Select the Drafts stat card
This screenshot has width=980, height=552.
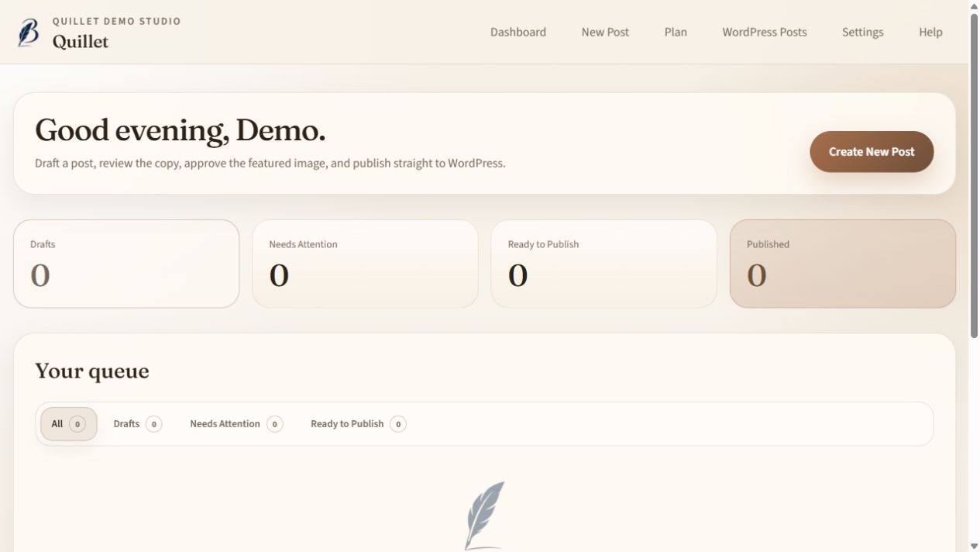coord(126,264)
